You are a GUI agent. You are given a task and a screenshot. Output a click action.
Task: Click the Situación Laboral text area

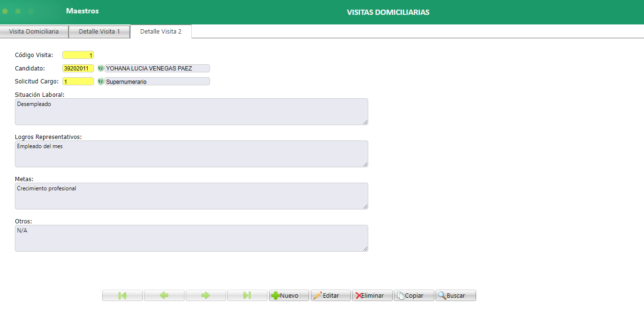(191, 112)
